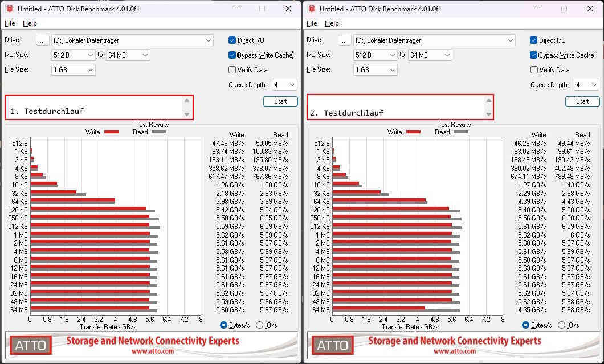This screenshot has width=604, height=364.
Task: Open Drive dropdown in right window
Action: (435, 40)
